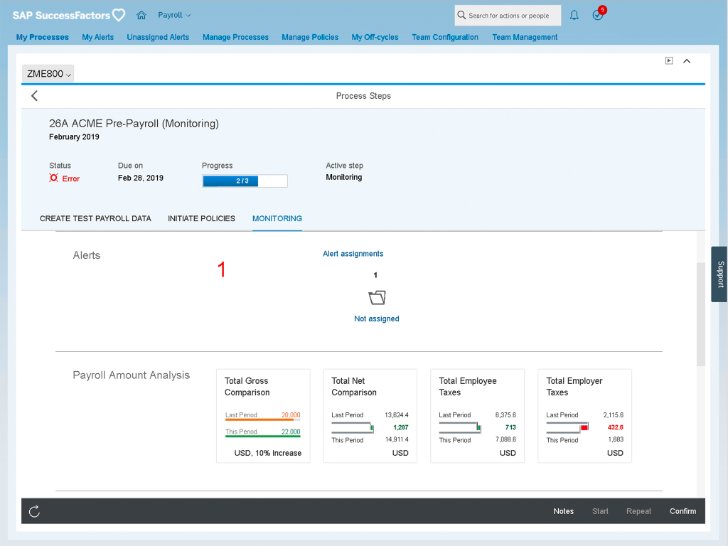
Task: Open the Alert assignments link
Action: (x=353, y=254)
